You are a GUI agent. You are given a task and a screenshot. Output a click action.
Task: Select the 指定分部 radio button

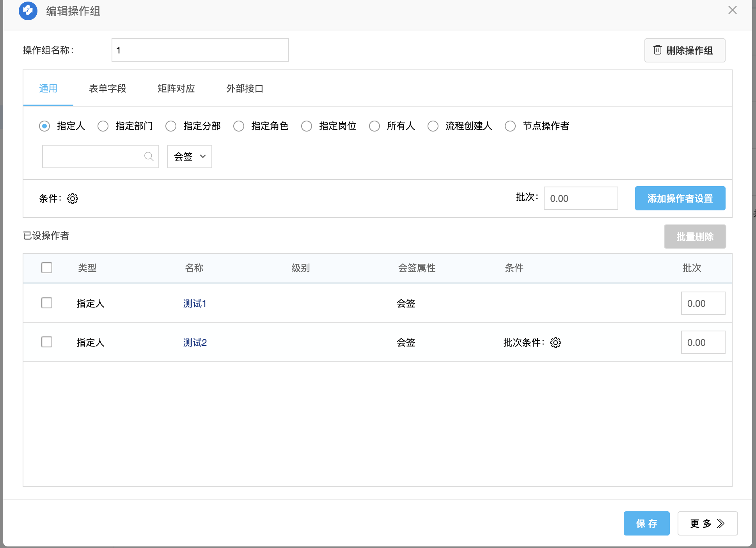point(171,126)
